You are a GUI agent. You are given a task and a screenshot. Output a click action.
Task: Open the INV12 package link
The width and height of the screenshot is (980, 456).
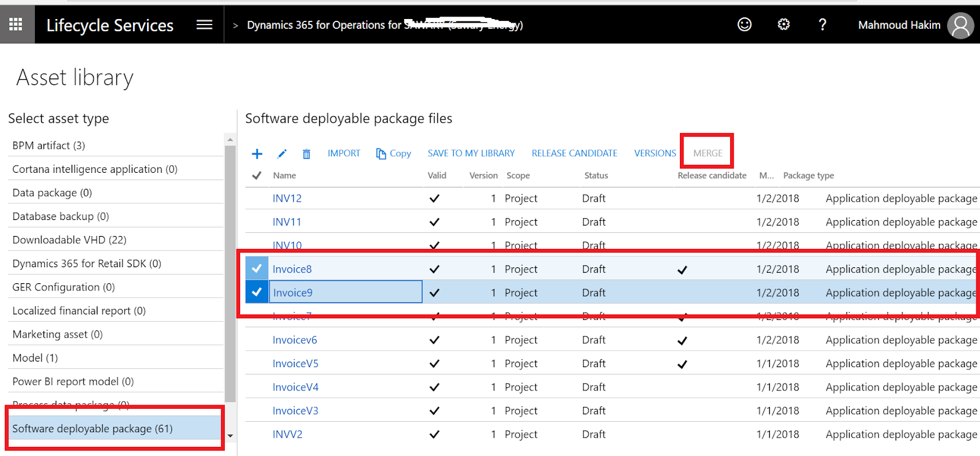tap(287, 198)
